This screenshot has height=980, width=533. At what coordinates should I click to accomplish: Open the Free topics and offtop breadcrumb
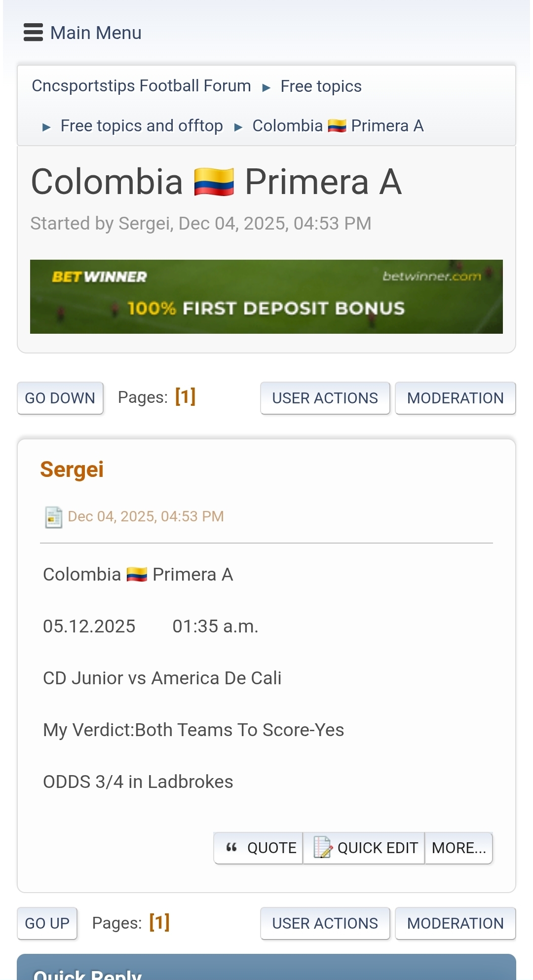click(142, 126)
